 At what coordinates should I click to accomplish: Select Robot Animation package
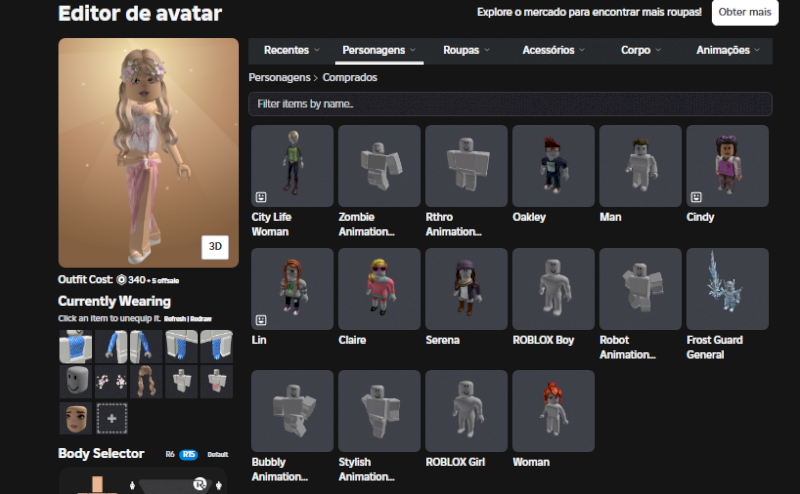(x=640, y=289)
